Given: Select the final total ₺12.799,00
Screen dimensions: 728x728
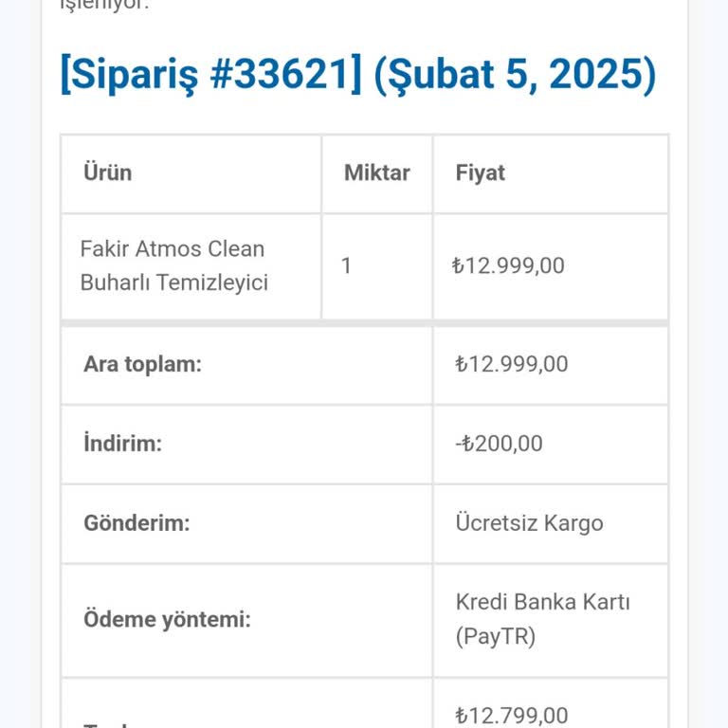Looking at the screenshot, I should [x=511, y=715].
